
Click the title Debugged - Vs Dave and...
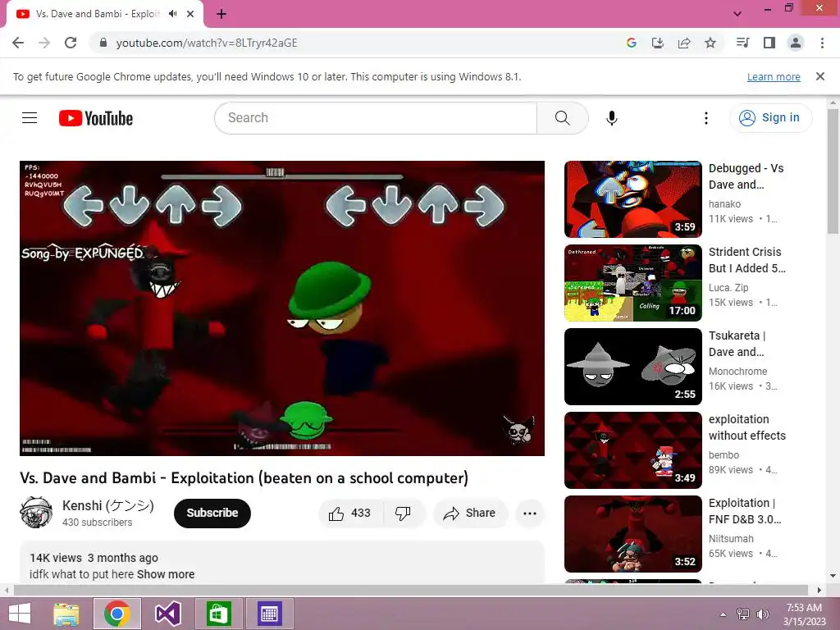(x=746, y=176)
